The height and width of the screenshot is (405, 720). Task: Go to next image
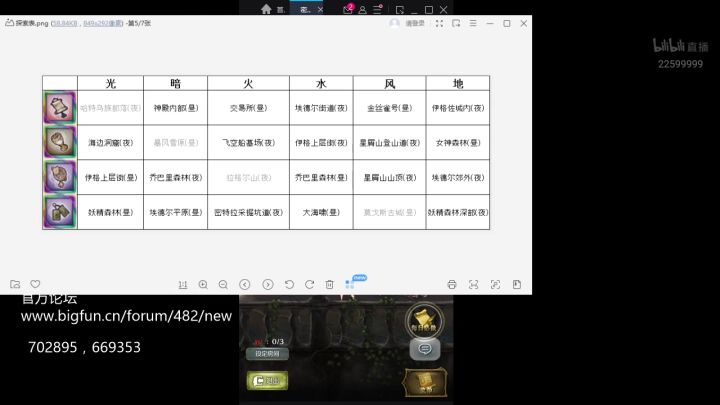pyautogui.click(x=268, y=285)
